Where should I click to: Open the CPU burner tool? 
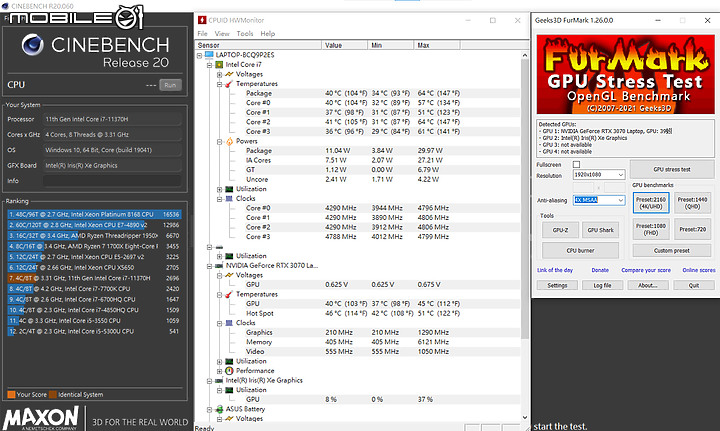pyautogui.click(x=580, y=251)
